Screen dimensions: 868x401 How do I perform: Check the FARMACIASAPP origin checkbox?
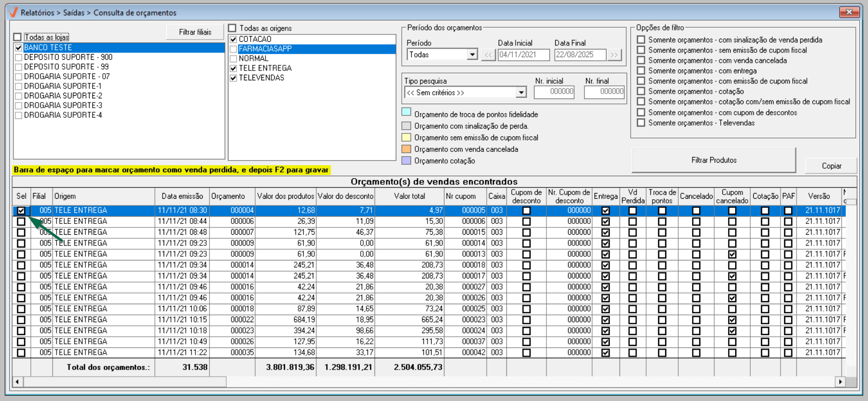point(234,49)
